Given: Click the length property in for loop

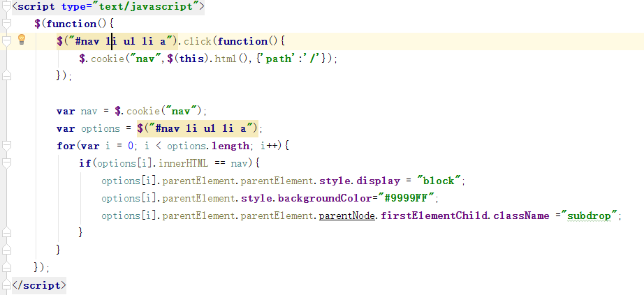Looking at the screenshot, I should (230, 146).
